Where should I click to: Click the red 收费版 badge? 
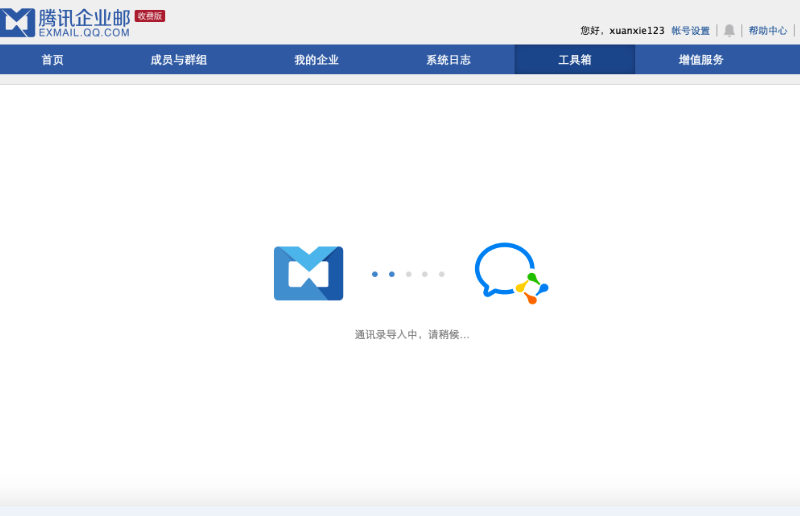tap(150, 16)
